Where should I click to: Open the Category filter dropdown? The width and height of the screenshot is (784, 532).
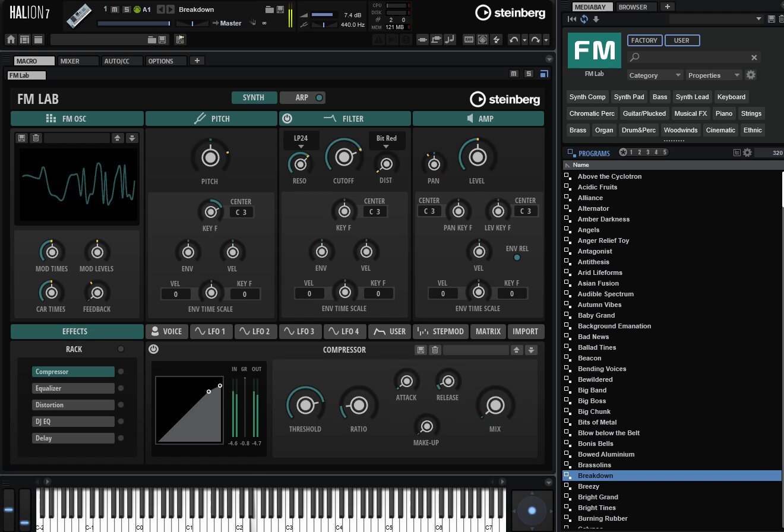[655, 75]
